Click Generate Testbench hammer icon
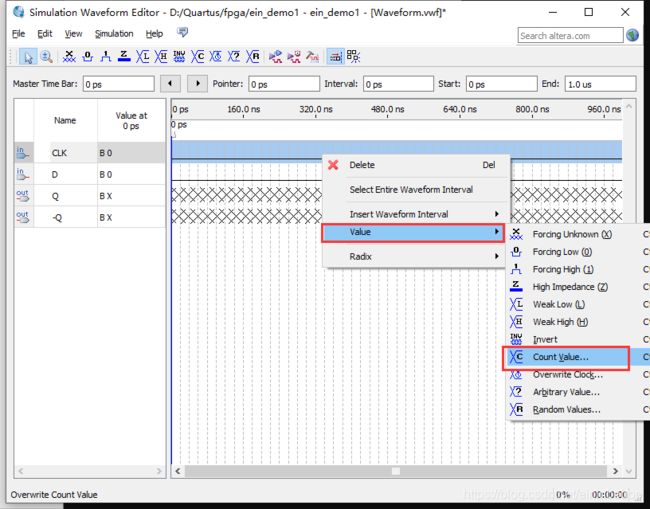650x509 pixels. 312,57
